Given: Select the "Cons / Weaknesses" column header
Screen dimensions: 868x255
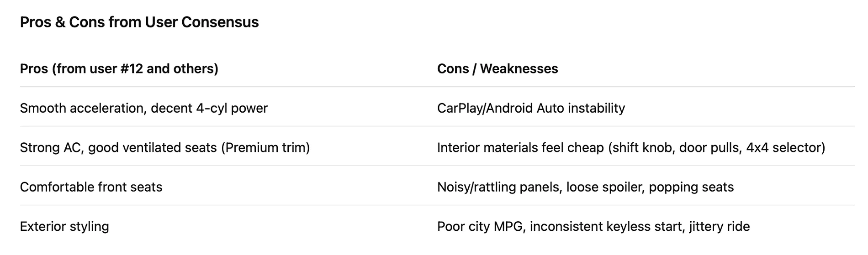Looking at the screenshot, I should (498, 68).
